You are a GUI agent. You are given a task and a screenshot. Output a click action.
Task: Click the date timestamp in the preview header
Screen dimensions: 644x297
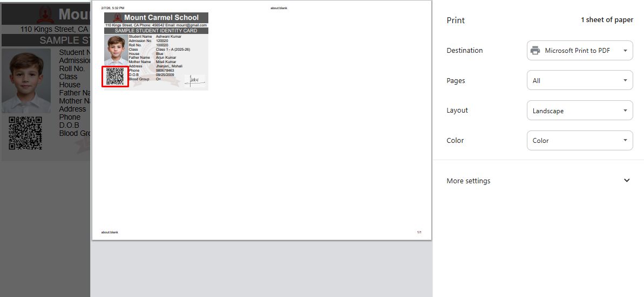click(x=112, y=9)
